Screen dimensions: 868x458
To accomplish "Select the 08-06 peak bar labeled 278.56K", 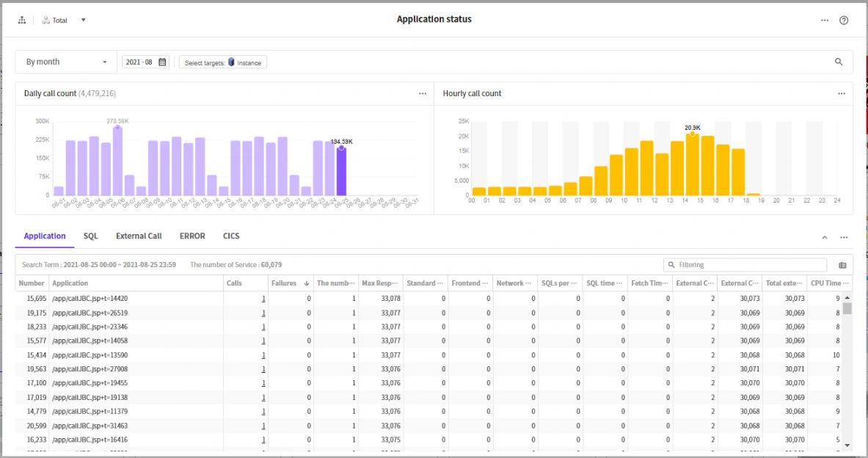I will 117,161.
